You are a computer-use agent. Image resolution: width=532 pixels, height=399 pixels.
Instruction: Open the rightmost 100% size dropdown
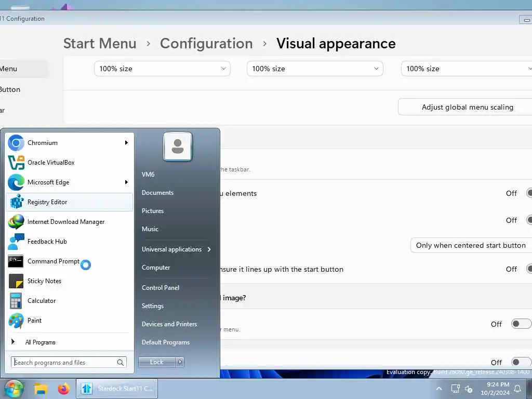(x=467, y=69)
